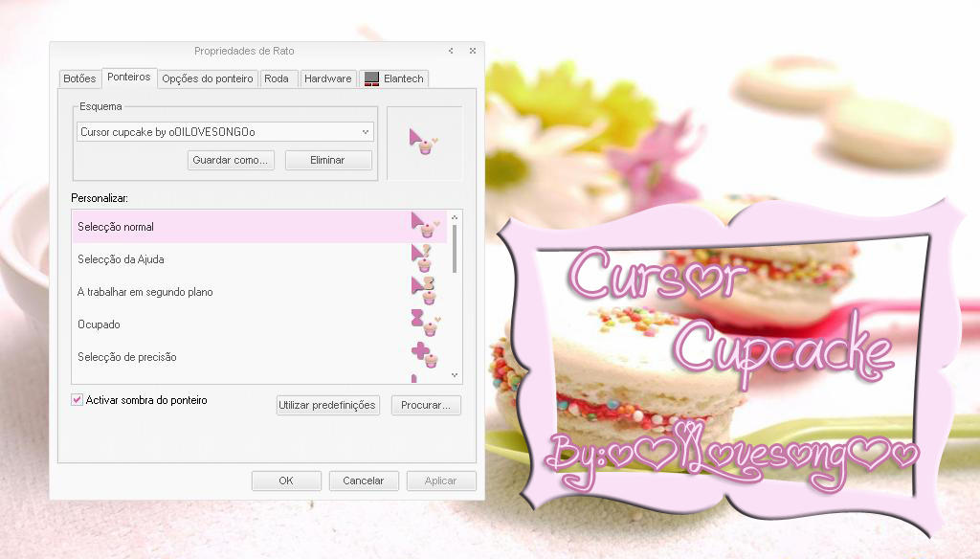Open the Esquema scheme dropdown

click(366, 130)
